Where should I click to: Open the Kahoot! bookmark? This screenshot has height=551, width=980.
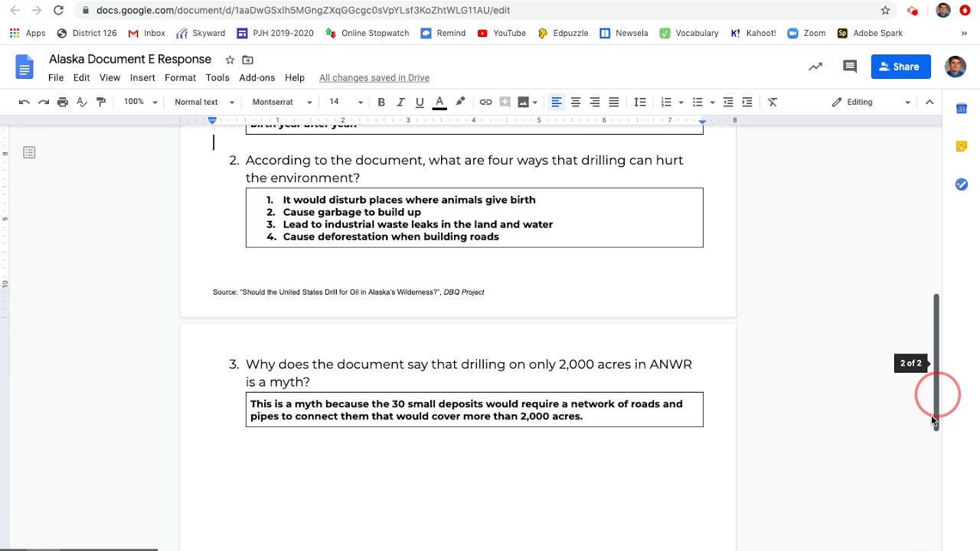point(753,33)
